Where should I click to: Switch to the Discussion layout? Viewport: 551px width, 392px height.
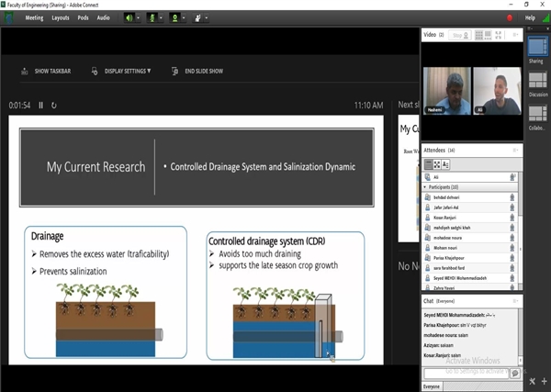pyautogui.click(x=536, y=81)
